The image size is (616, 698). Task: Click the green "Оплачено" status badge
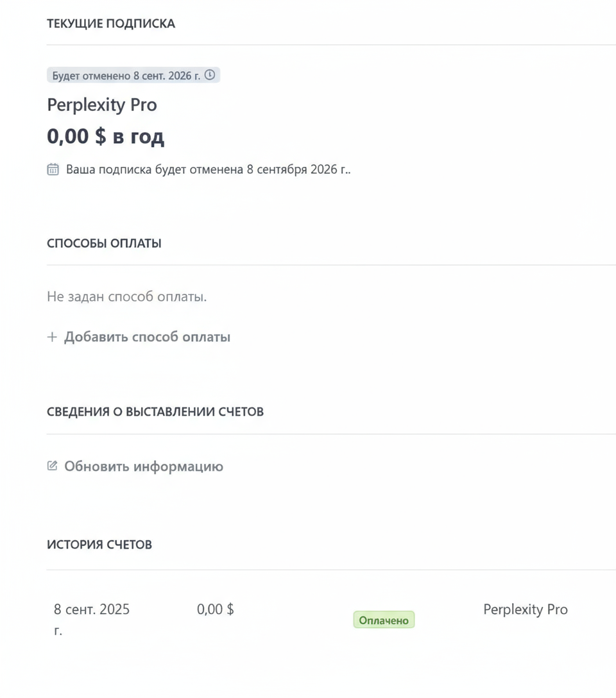(x=384, y=620)
